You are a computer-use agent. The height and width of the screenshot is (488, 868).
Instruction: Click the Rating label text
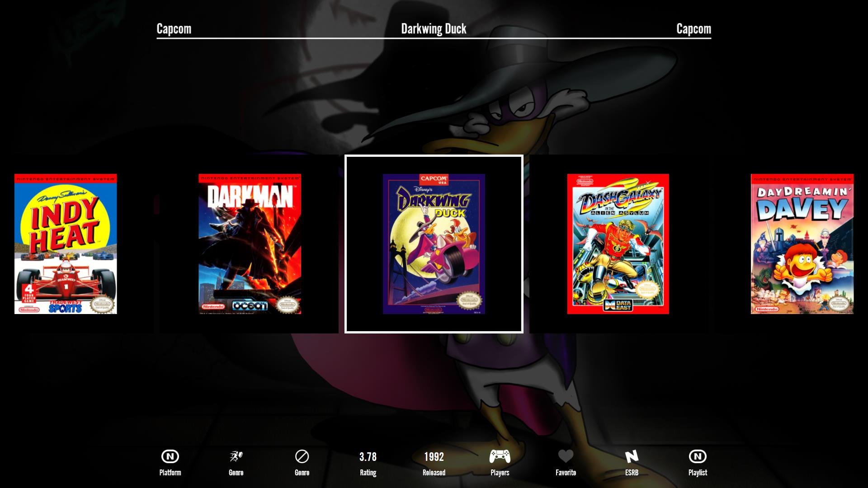pos(368,473)
